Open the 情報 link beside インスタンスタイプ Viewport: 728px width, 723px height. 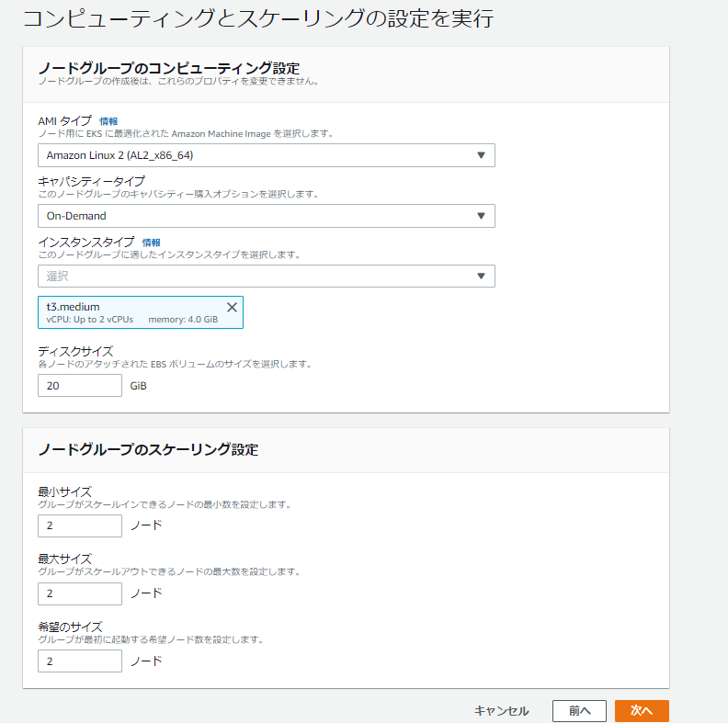152,243
